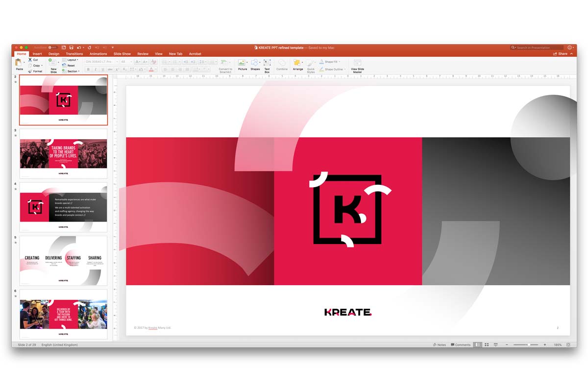Viewport: 588px width, 392px height.
Task: Click zoom in plus button
Action: [545, 344]
